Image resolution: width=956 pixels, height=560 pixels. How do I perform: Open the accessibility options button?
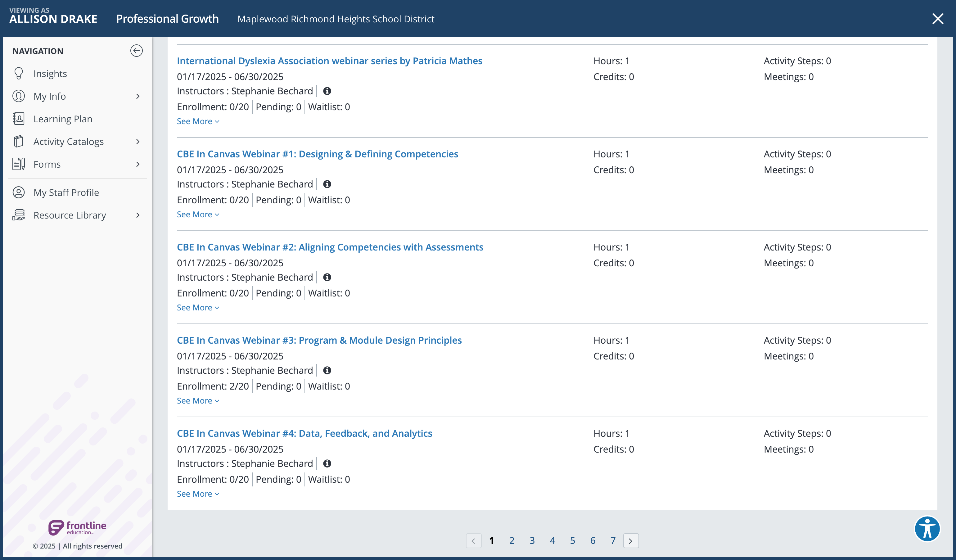pos(927,529)
